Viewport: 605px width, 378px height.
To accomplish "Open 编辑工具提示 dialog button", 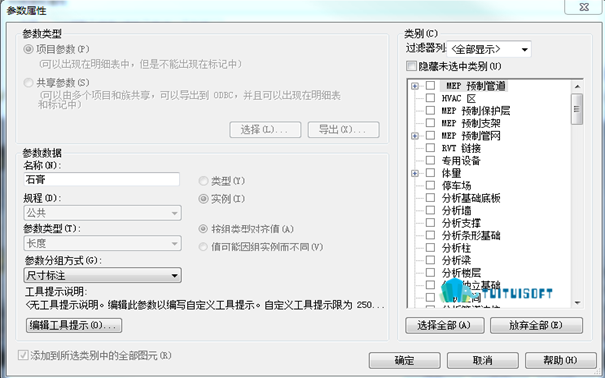I will click(74, 325).
